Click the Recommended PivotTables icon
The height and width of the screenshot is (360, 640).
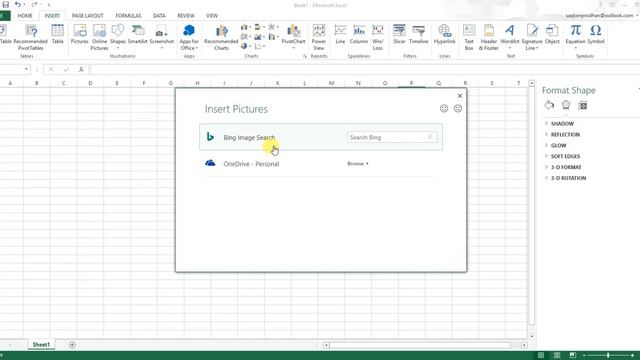[31, 37]
